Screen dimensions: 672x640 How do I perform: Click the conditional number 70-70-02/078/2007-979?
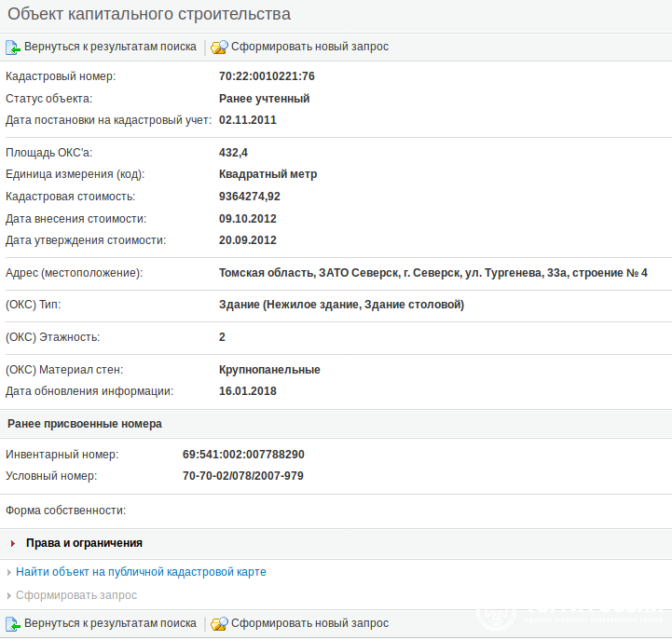pyautogui.click(x=242, y=476)
